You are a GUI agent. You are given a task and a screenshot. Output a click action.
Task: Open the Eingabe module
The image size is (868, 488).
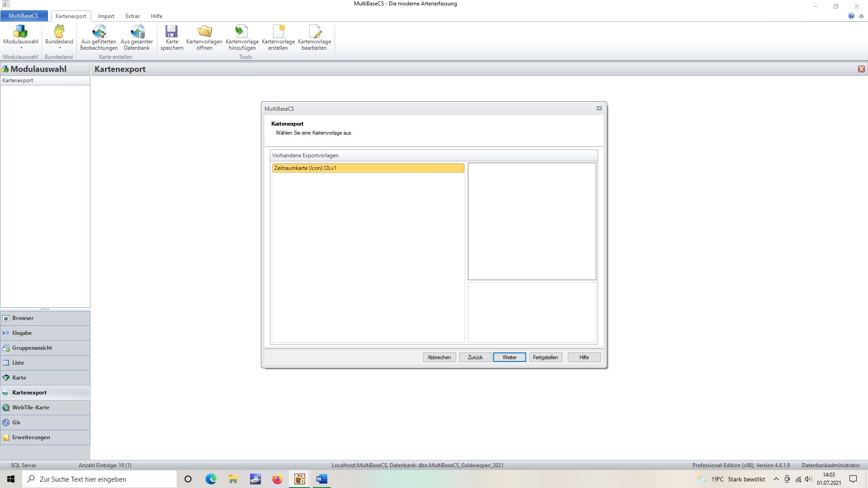click(x=45, y=333)
